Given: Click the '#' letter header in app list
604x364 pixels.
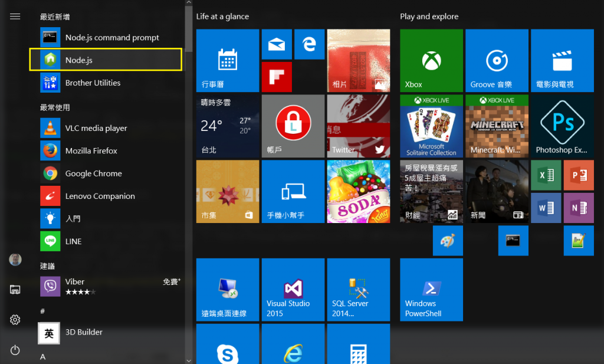Looking at the screenshot, I should pos(42,311).
